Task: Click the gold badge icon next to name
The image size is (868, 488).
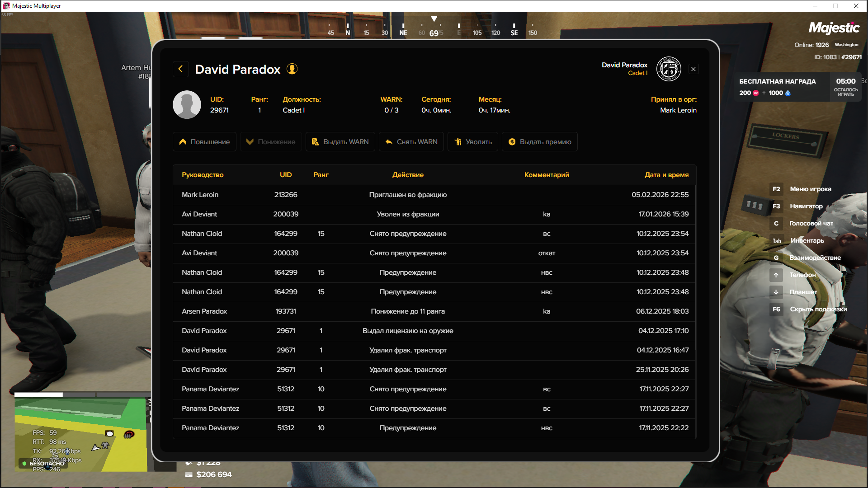Action: [292, 69]
